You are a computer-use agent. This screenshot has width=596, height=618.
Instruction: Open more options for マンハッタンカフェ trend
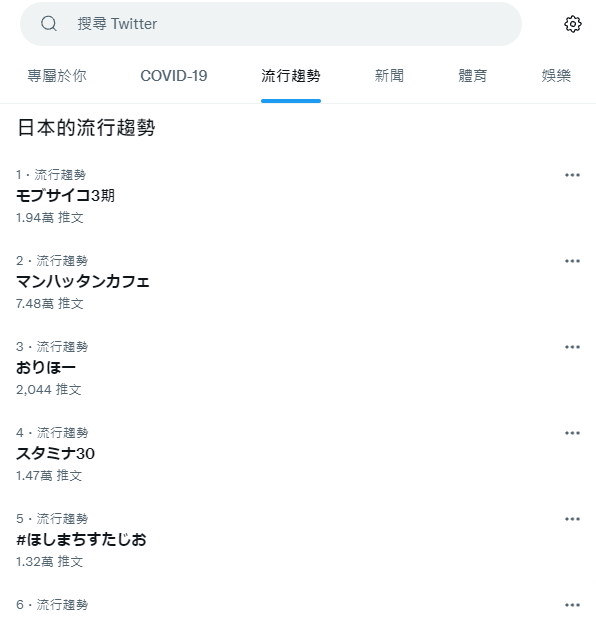point(572,261)
